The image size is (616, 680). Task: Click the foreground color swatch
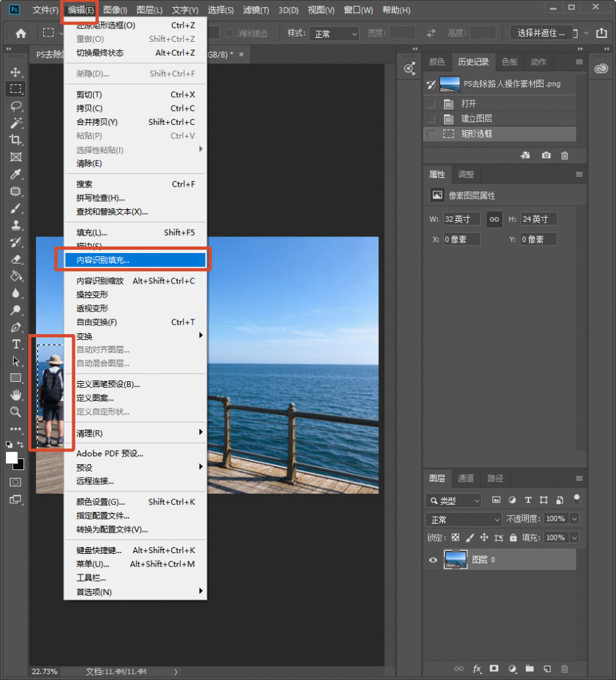12,458
